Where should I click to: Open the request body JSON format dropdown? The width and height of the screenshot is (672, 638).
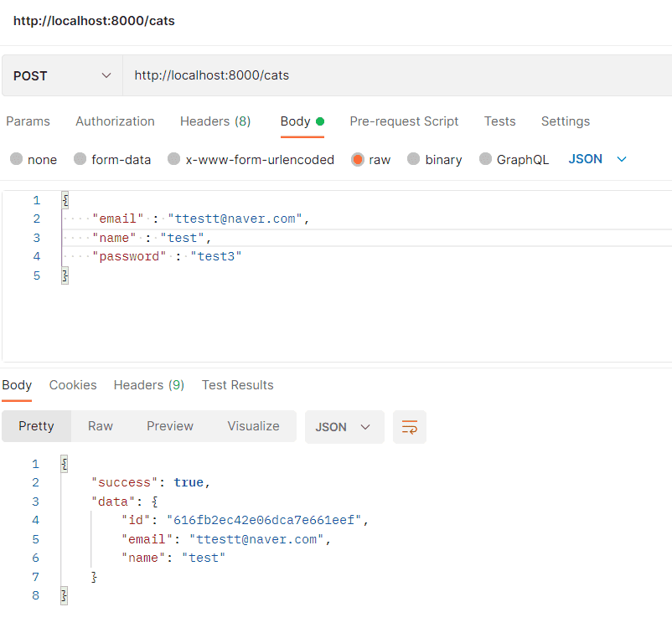[597, 159]
